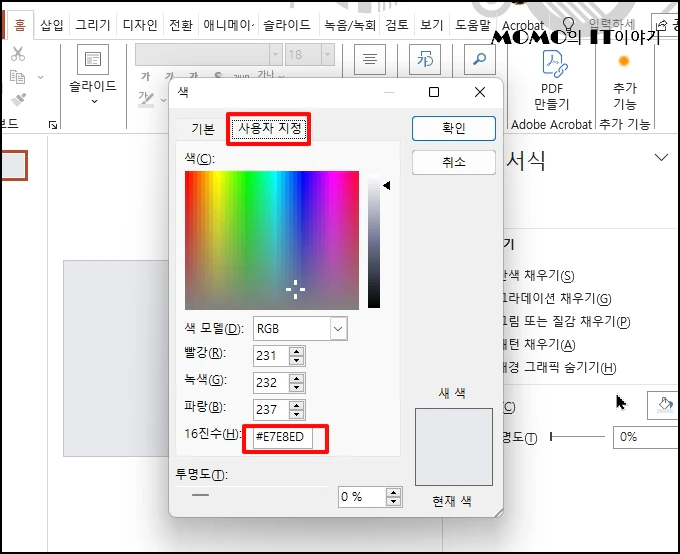Click the 16진수 hex field #E7E8ED
680x554 pixels.
tap(283, 437)
